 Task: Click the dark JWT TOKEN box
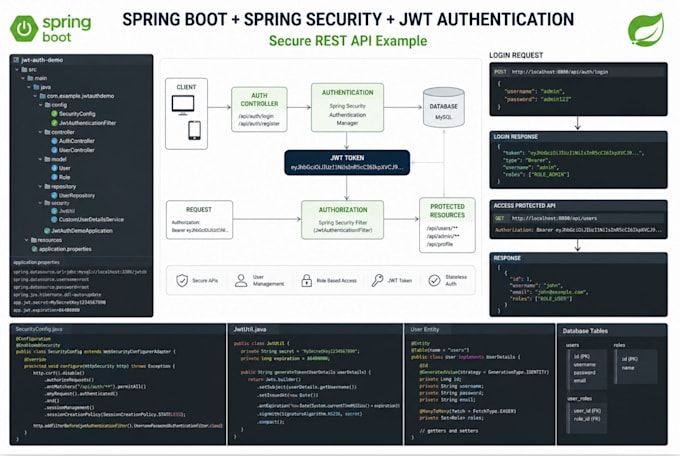pos(347,163)
